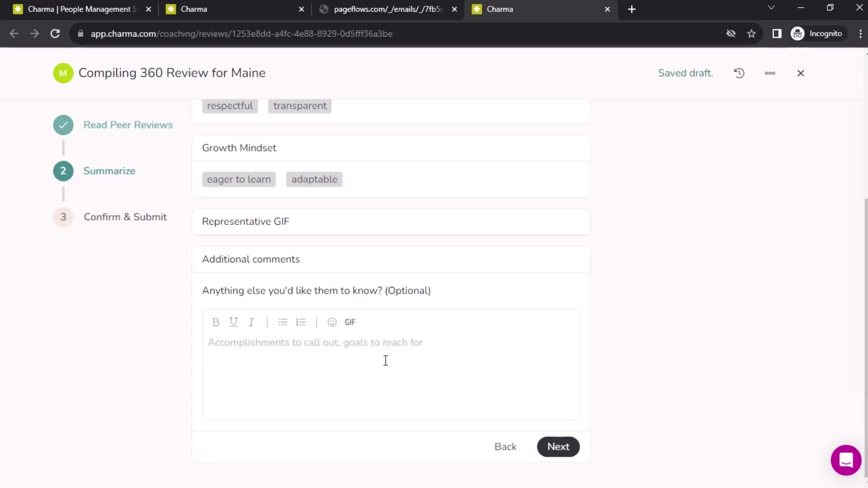Click the close review draft button
868x488 pixels.
tap(801, 73)
